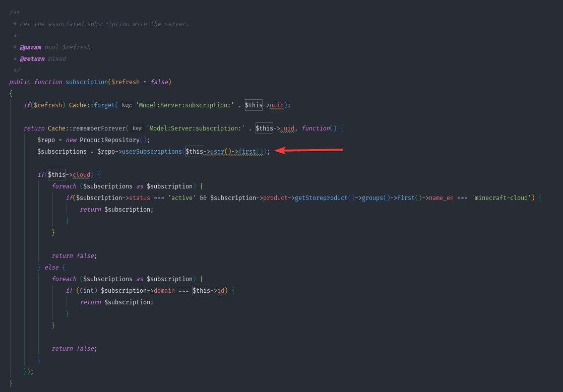The width and height of the screenshot is (563, 392).
Task: Click the @param tag in the docblock
Action: point(30,47)
